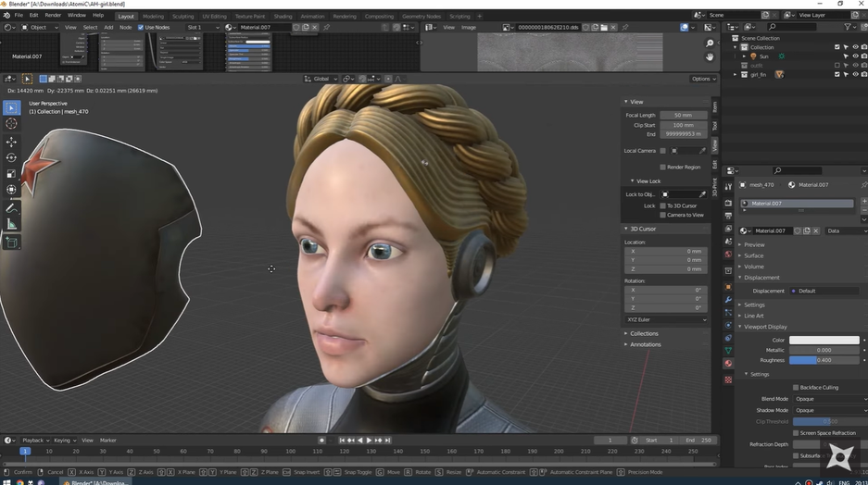Select the 3D Cursor tool

(x=11, y=123)
